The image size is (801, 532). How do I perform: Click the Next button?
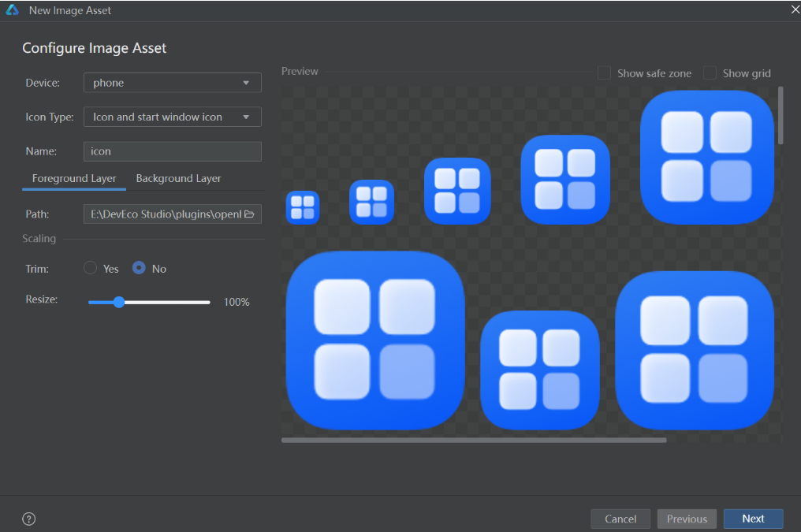point(753,519)
